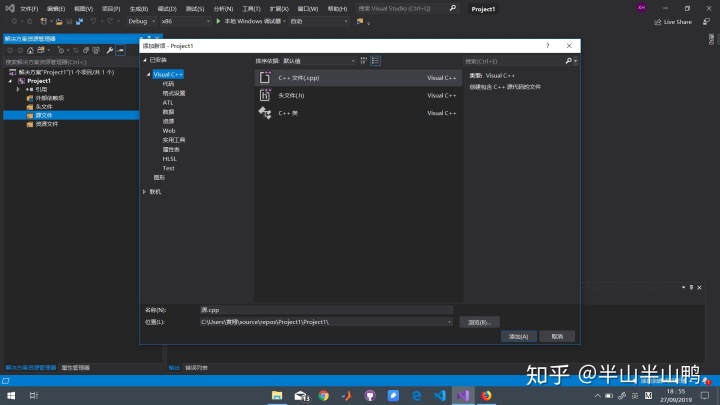Click the Save All toolbar icon

tap(79, 21)
